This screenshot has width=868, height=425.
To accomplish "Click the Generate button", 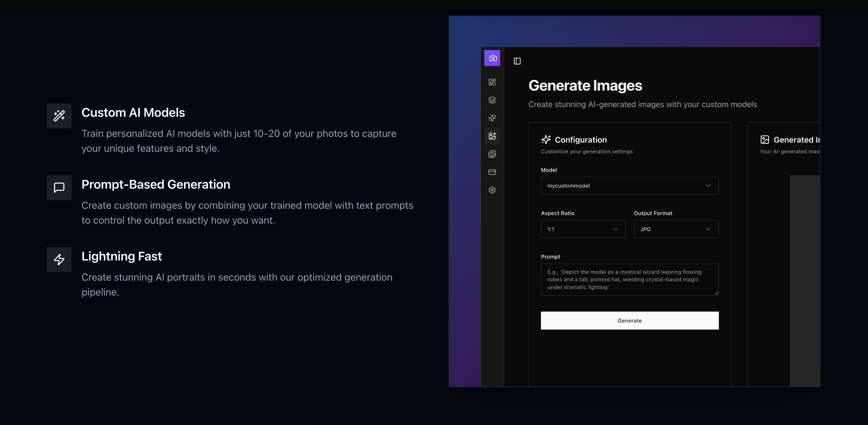I will [x=629, y=320].
